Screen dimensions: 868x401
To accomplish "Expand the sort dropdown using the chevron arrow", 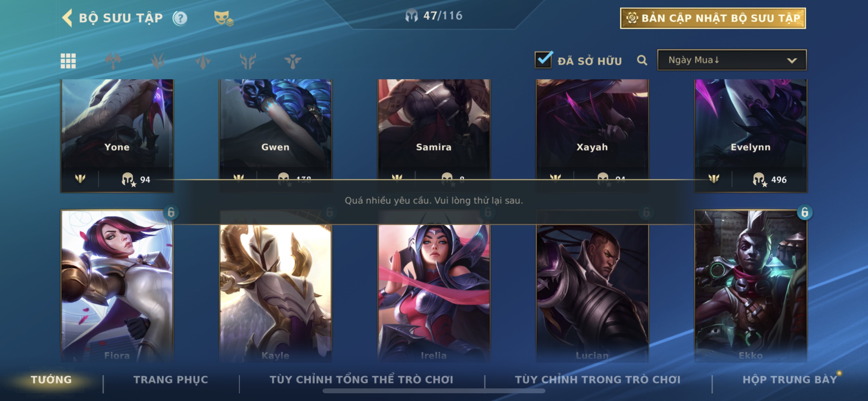I will [x=792, y=61].
